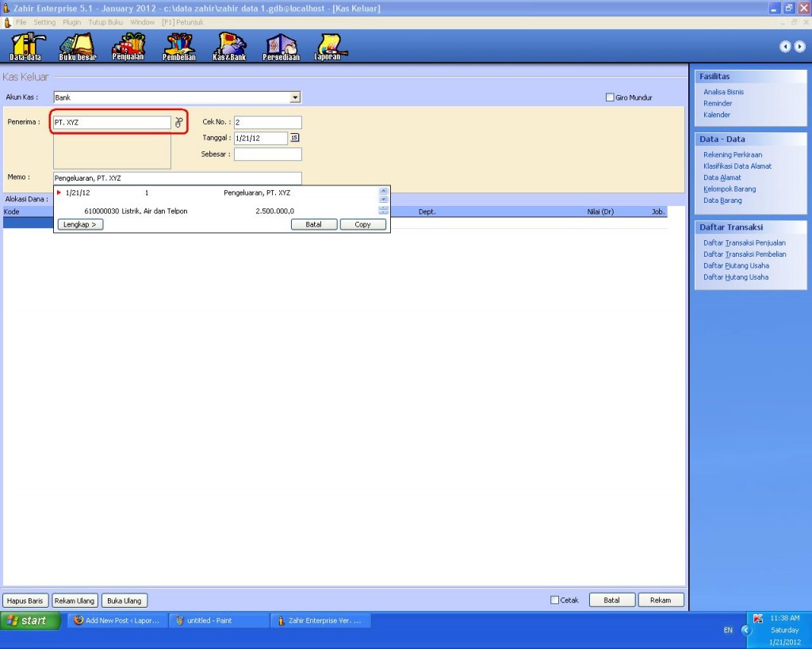
Task: Open the Kas & Bank module
Action: coord(229,47)
